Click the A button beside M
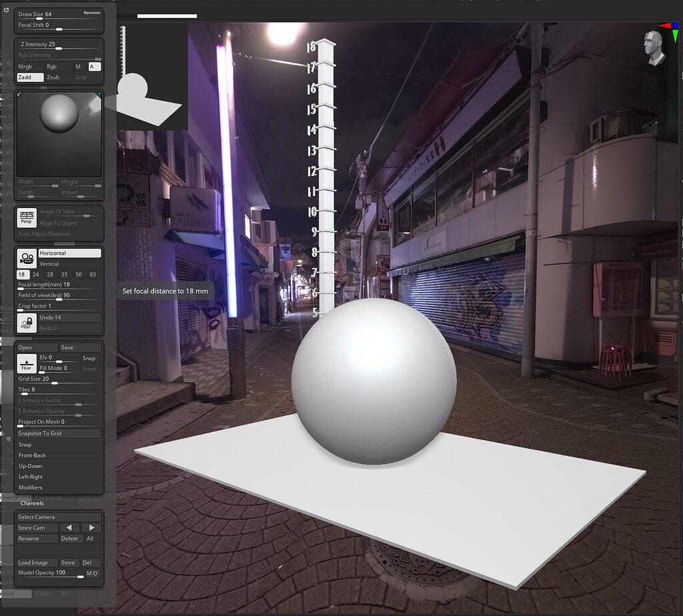The image size is (683, 616). pos(95,67)
